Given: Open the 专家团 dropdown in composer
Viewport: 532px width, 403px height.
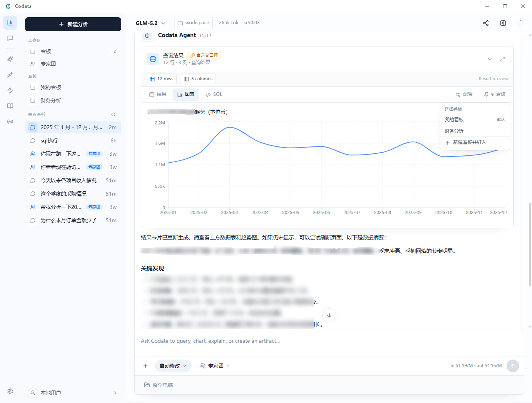Looking at the screenshot, I should coord(215,366).
